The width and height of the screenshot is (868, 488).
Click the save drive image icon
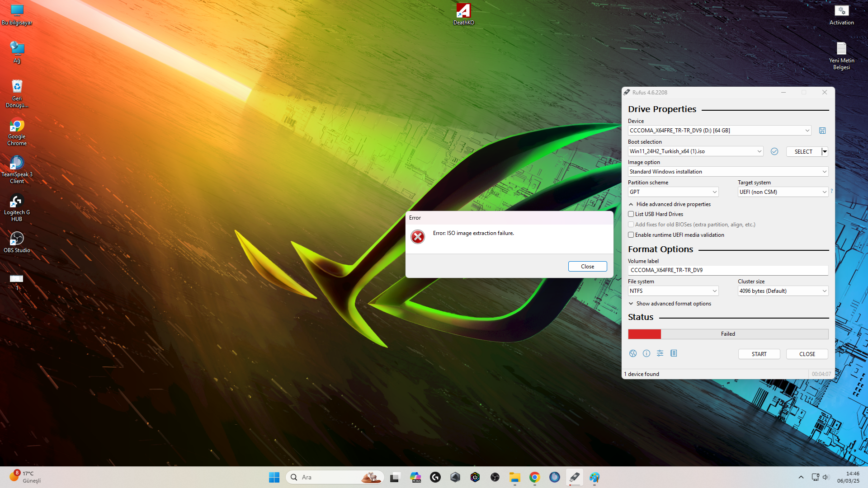pyautogui.click(x=822, y=131)
